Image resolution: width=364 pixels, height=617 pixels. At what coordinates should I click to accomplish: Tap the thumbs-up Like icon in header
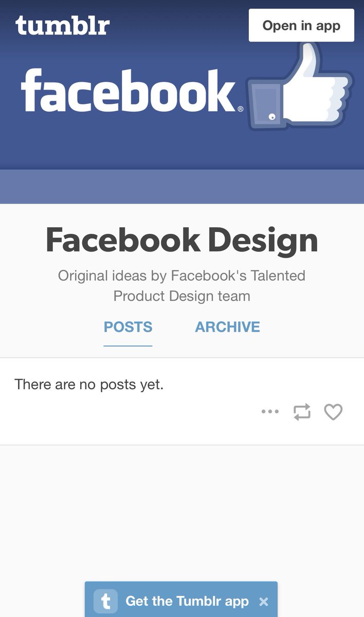300,86
